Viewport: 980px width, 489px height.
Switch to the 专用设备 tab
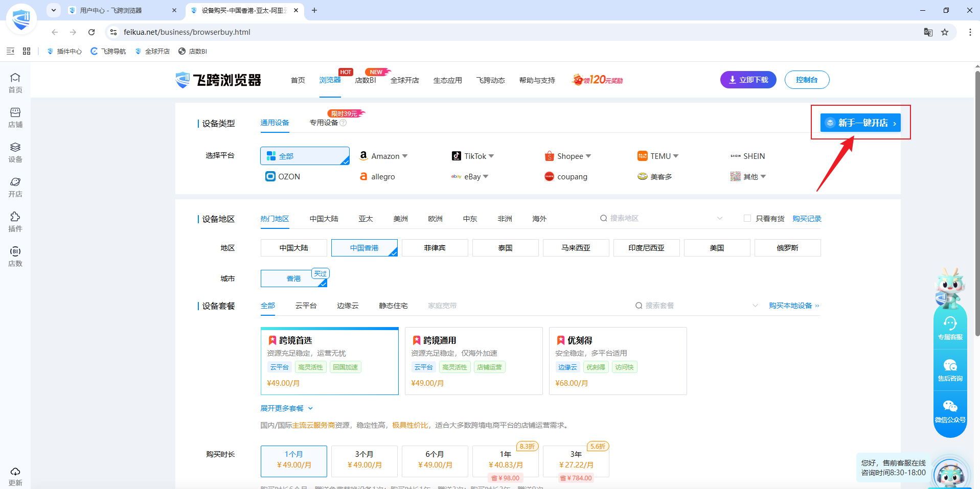(x=324, y=123)
